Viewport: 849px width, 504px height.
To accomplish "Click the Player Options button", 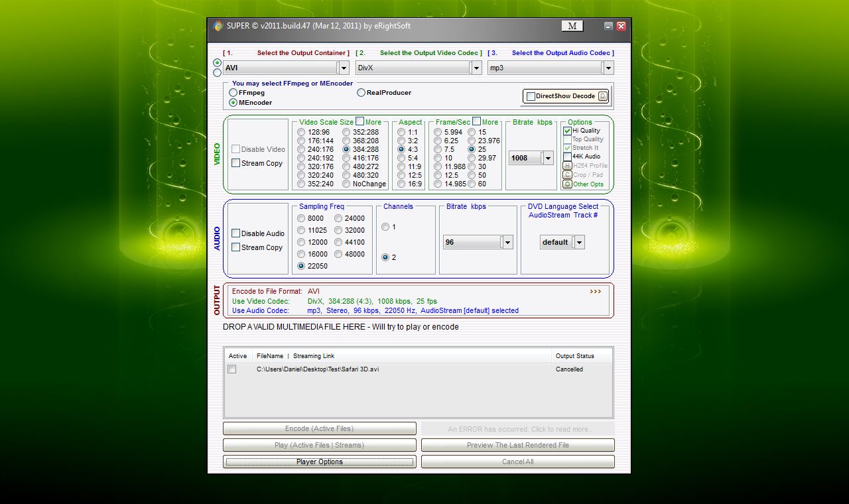I will tap(319, 461).
